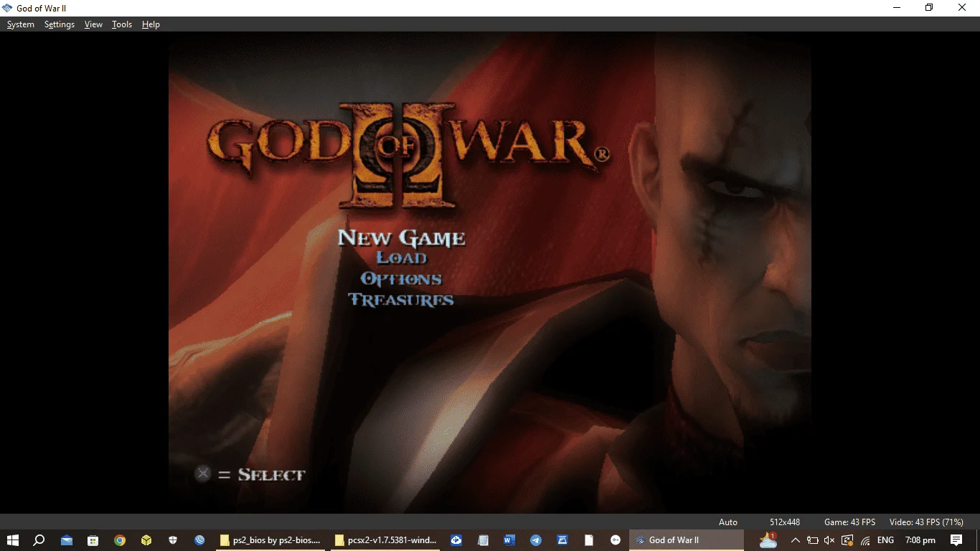The height and width of the screenshot is (551, 980).
Task: Launch Google Chrome from the taskbar
Action: click(120, 540)
